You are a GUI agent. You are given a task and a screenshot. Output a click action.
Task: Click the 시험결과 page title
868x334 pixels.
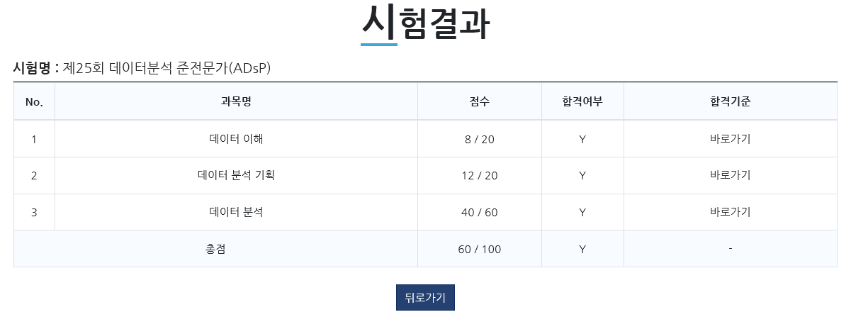[x=425, y=25]
